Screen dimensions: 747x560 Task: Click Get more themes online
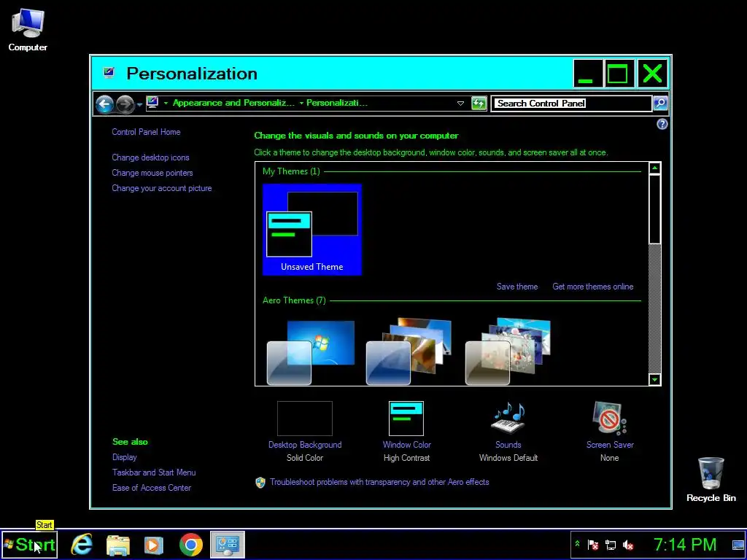coord(592,287)
